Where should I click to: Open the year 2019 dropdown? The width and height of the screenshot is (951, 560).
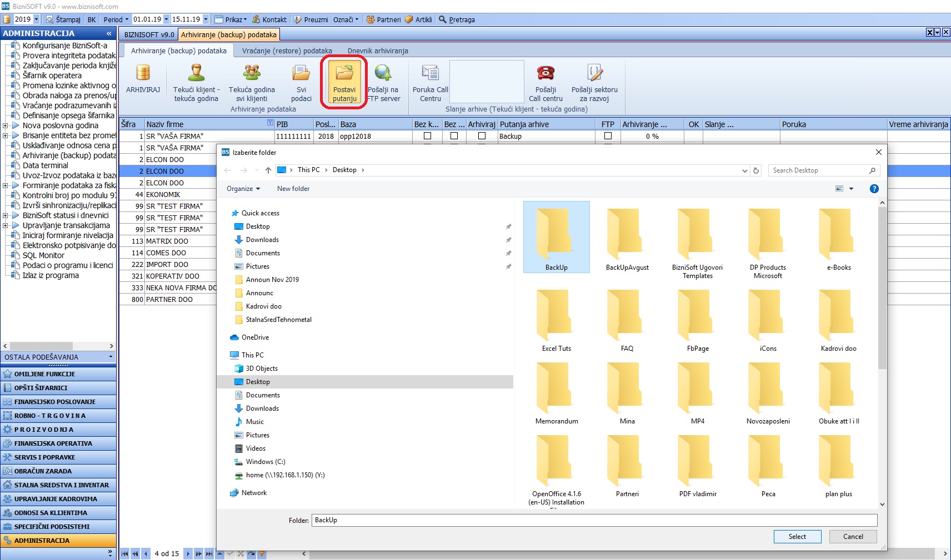[x=36, y=19]
